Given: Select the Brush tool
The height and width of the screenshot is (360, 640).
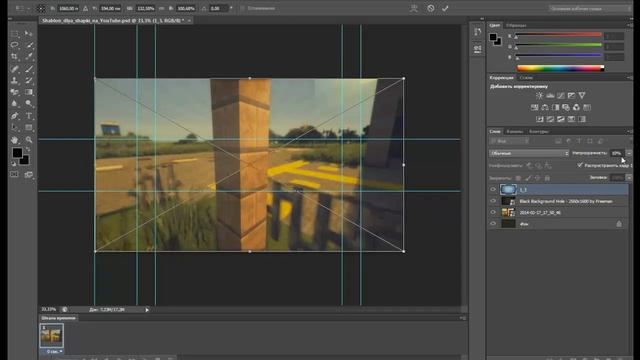Looking at the screenshot, I should 29,69.
